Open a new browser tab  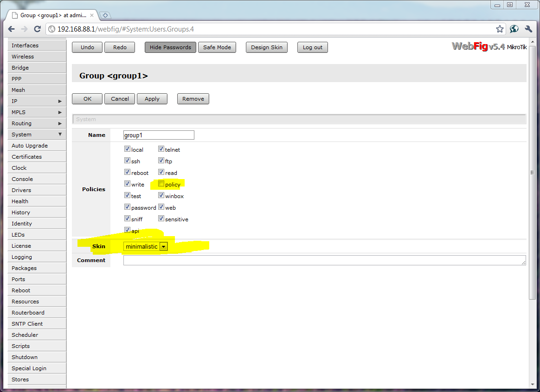point(105,15)
